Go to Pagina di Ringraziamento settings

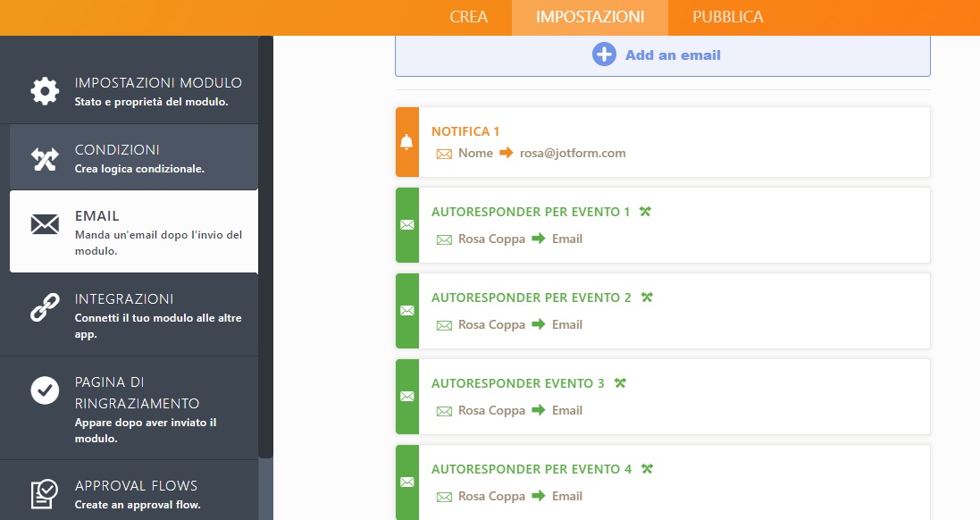click(x=134, y=408)
